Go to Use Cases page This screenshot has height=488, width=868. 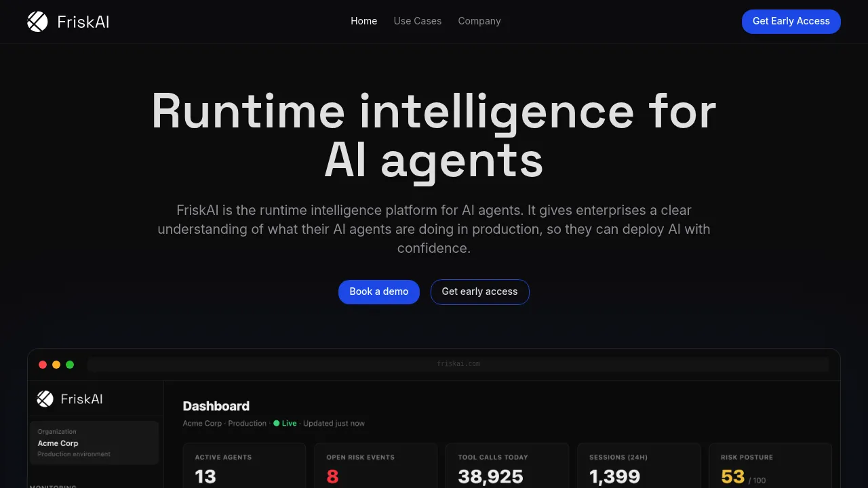[x=418, y=21]
